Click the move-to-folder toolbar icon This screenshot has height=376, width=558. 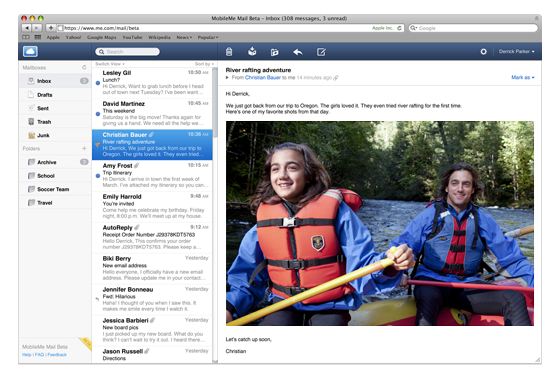[274, 52]
